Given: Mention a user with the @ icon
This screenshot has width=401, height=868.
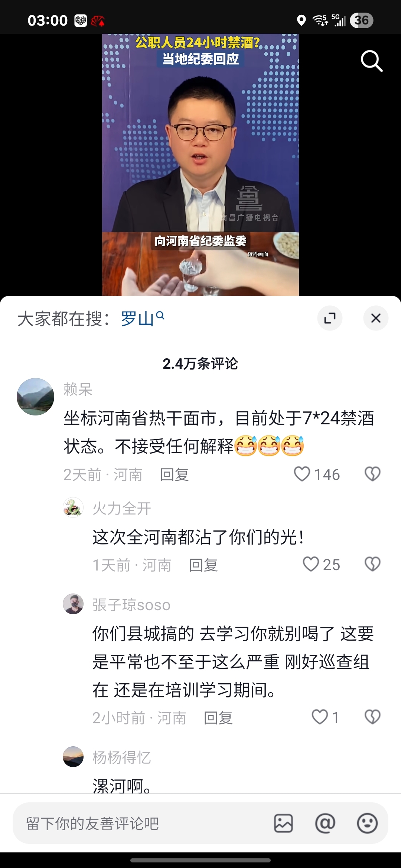Looking at the screenshot, I should pos(325,823).
